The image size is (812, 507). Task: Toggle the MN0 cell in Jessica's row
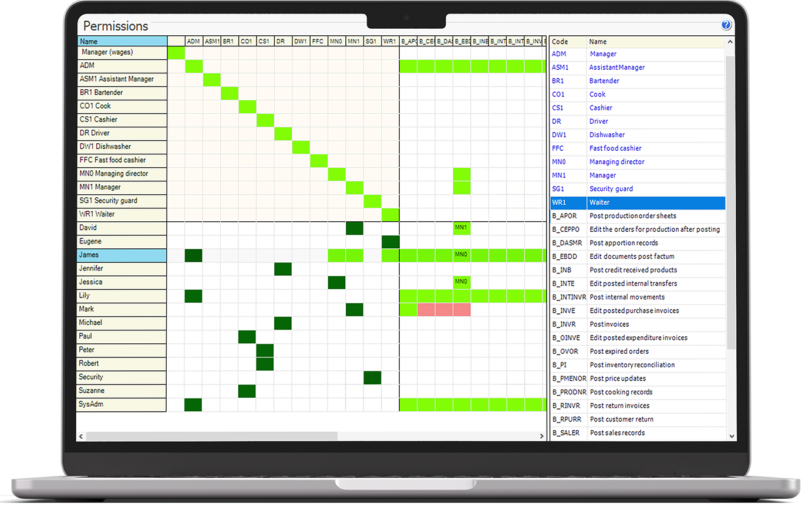coord(462,282)
